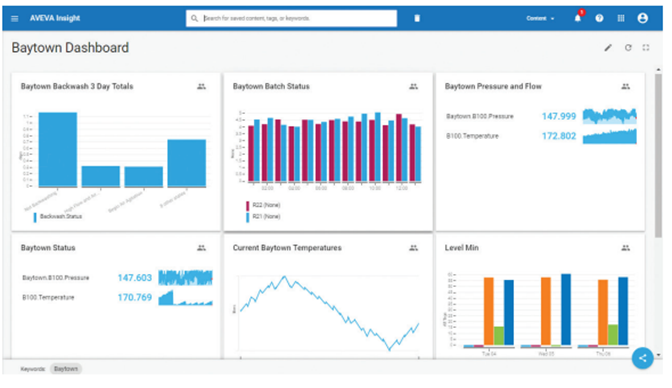The width and height of the screenshot is (672, 388).
Task: Click the temperature line chart
Action: [329, 313]
